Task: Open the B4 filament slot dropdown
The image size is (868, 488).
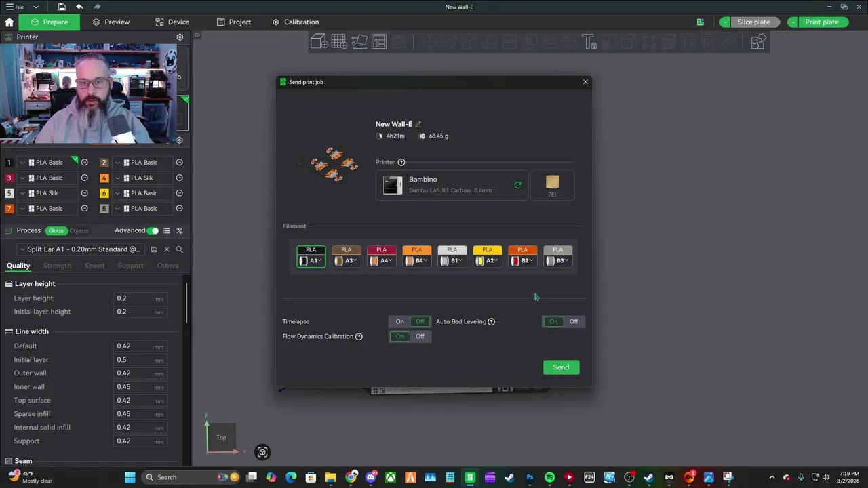Action: point(417,261)
